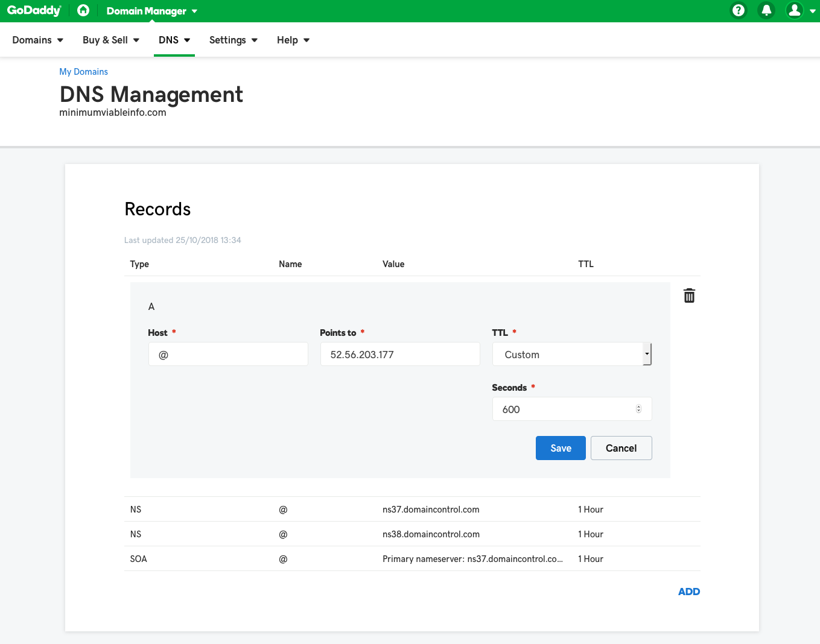This screenshot has height=644, width=820.
Task: Open the DNS menu
Action: pyautogui.click(x=174, y=40)
